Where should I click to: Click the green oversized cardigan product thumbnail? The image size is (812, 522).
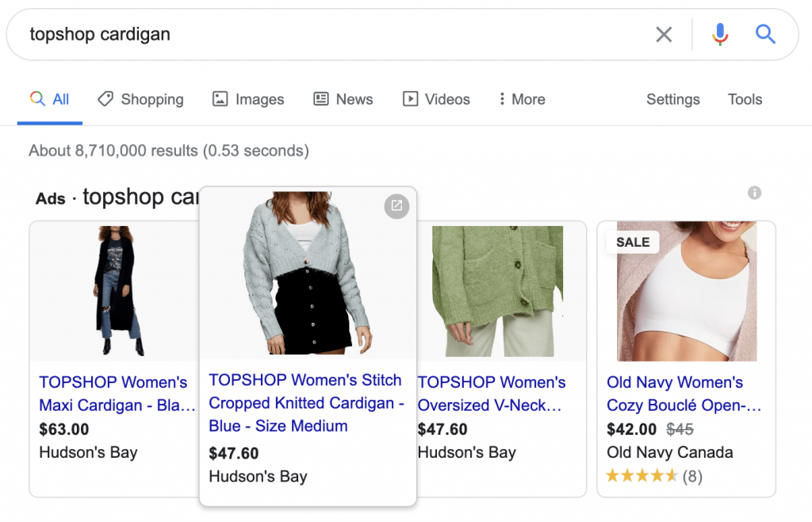(x=497, y=290)
